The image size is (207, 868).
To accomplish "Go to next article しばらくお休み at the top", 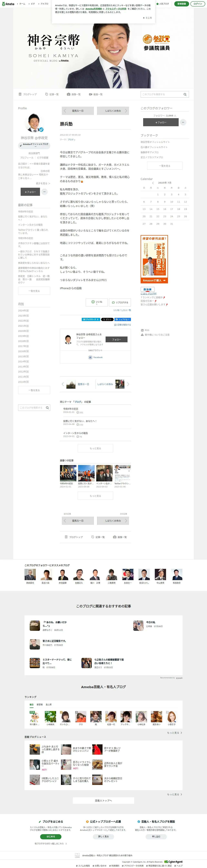I will (x=113, y=110).
